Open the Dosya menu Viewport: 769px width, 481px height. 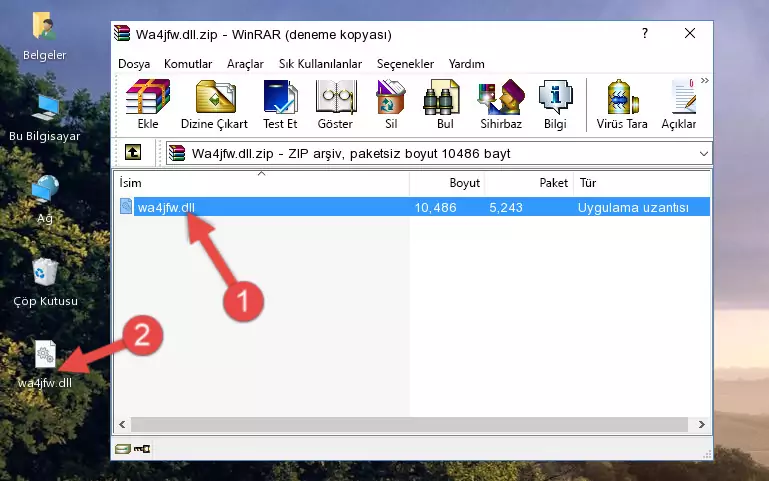(134, 64)
